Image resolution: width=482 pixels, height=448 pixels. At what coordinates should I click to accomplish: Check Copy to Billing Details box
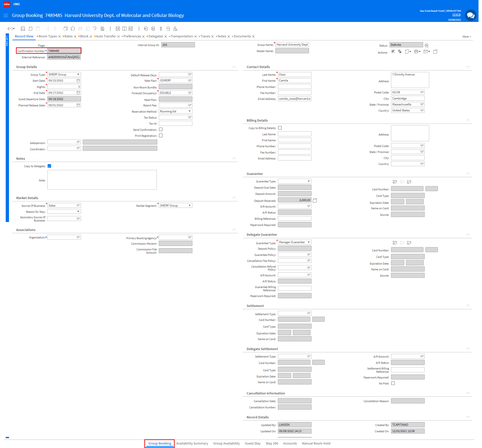pyautogui.click(x=280, y=128)
